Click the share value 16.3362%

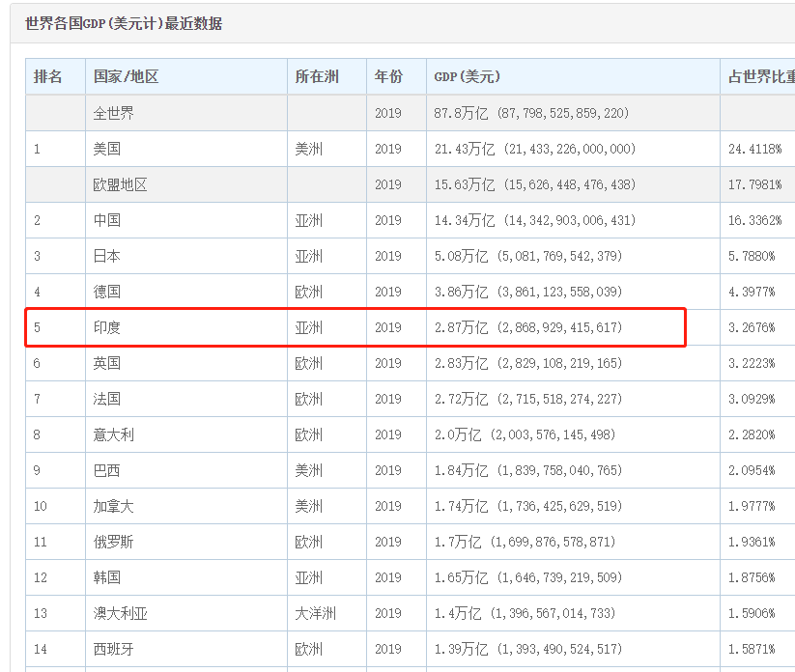coord(755,220)
